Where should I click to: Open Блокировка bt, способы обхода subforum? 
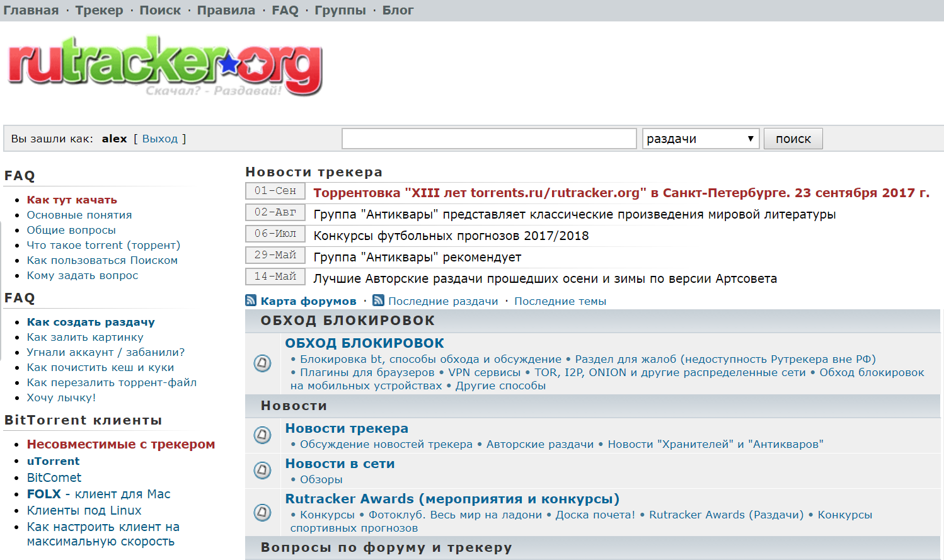pyautogui.click(x=430, y=359)
